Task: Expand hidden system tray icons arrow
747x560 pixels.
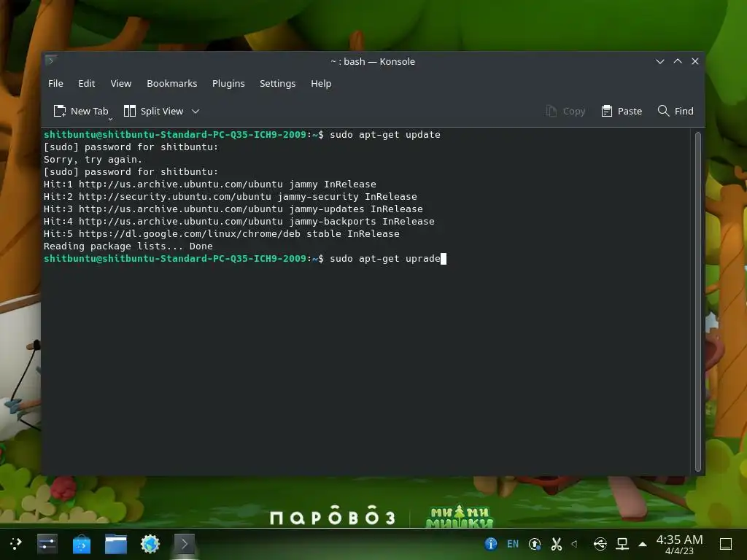Action: pos(643,544)
